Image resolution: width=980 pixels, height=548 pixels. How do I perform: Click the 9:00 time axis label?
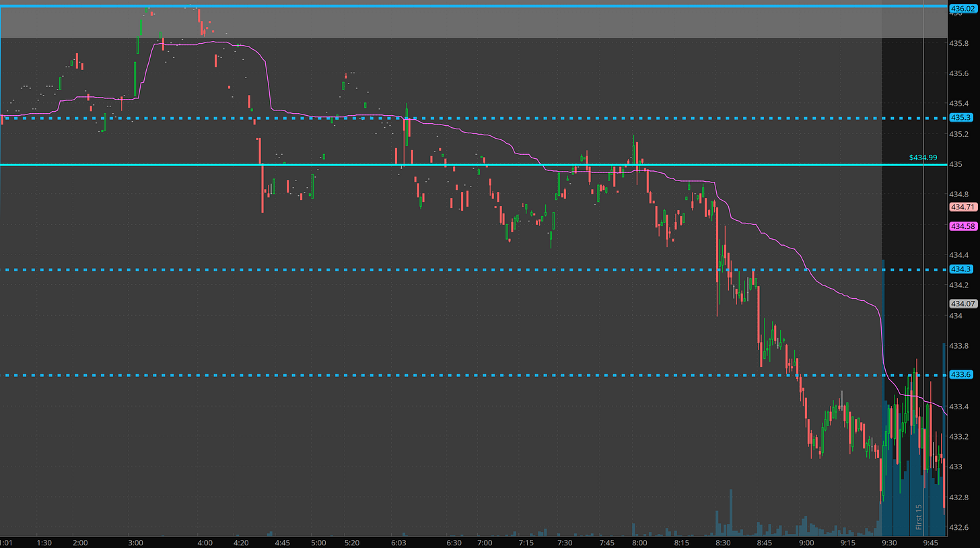806,542
